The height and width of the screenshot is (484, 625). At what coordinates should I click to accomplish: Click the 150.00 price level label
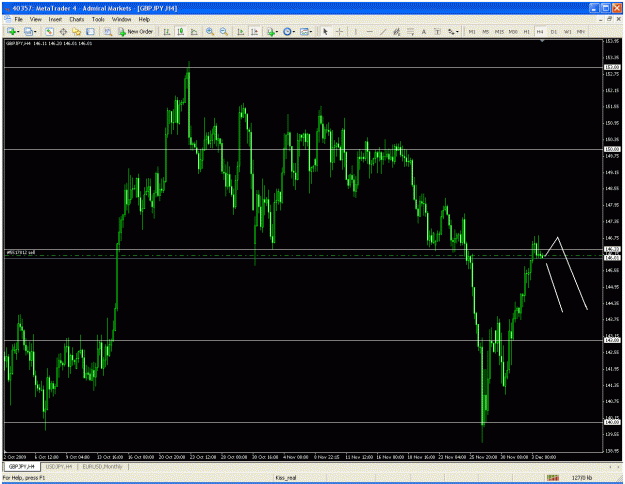(x=612, y=149)
